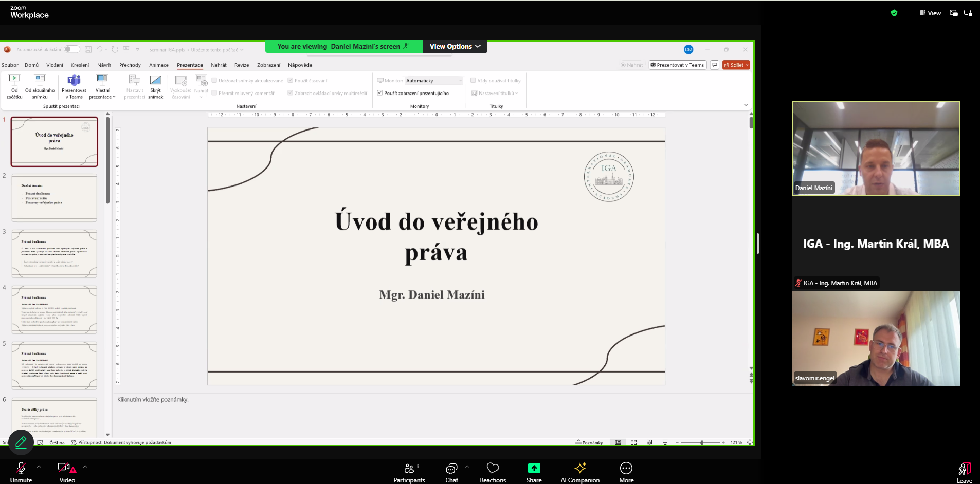Open the Animace ribbon tab
This screenshot has height=484, width=980.
(158, 65)
